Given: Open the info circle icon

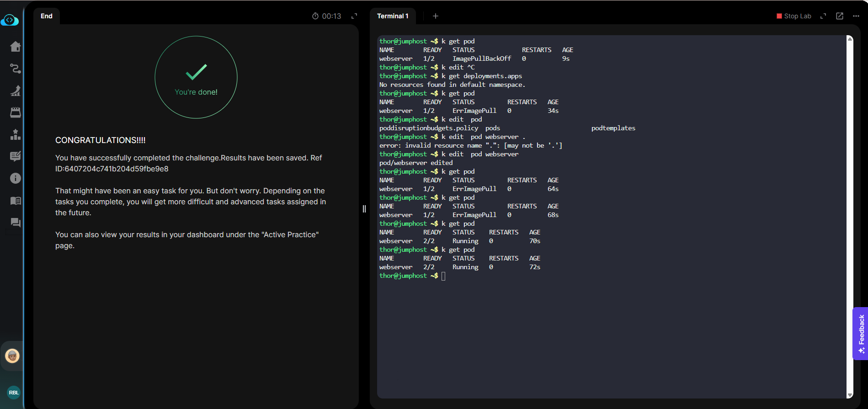Looking at the screenshot, I should coord(16,178).
